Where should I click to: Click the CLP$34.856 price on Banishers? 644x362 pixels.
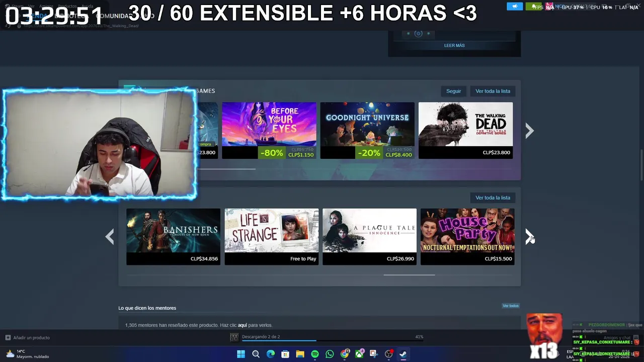(x=204, y=259)
